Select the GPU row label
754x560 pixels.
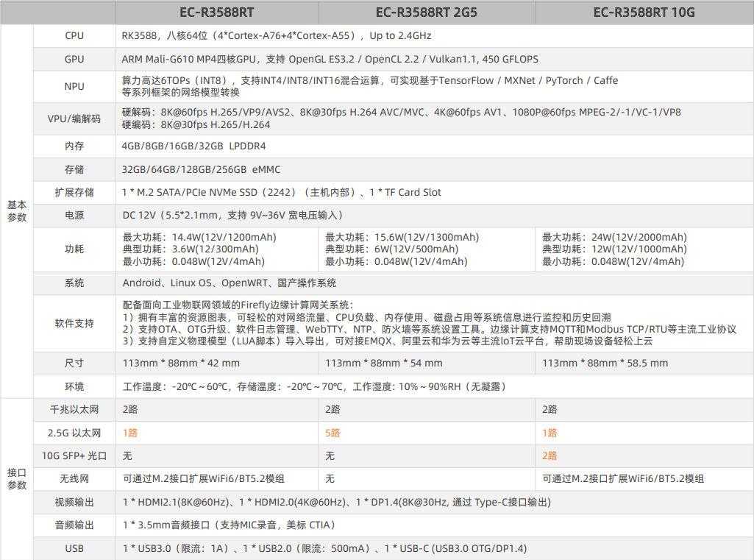(x=74, y=59)
